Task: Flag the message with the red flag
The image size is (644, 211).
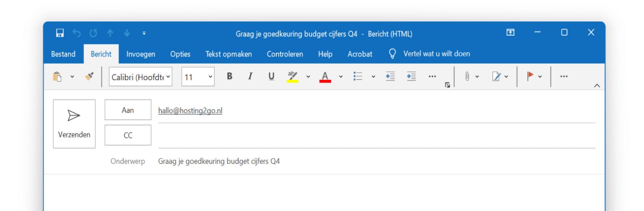Action: 530,76
